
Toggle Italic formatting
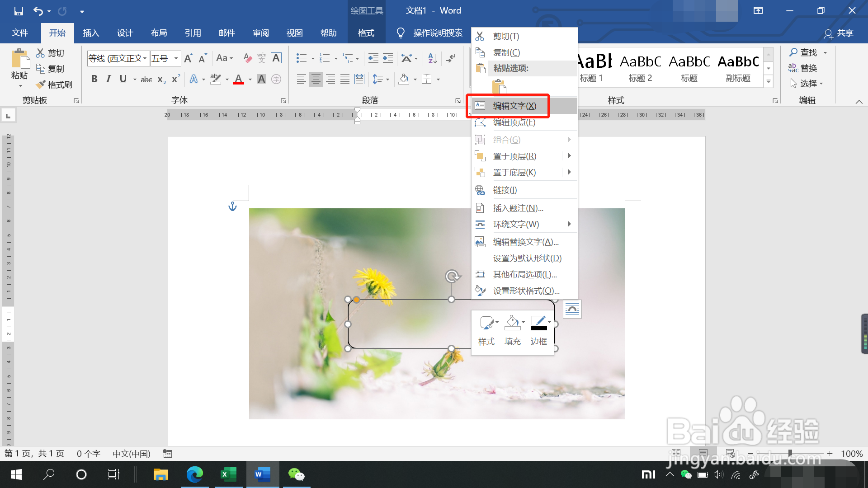pyautogui.click(x=108, y=80)
